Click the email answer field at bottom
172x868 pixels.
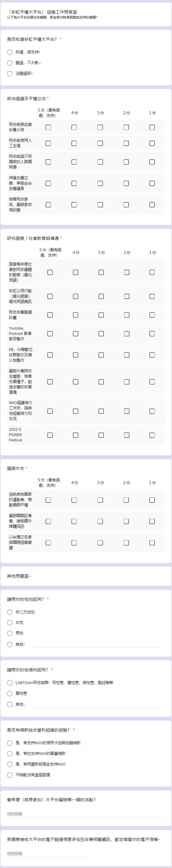tap(46, 853)
